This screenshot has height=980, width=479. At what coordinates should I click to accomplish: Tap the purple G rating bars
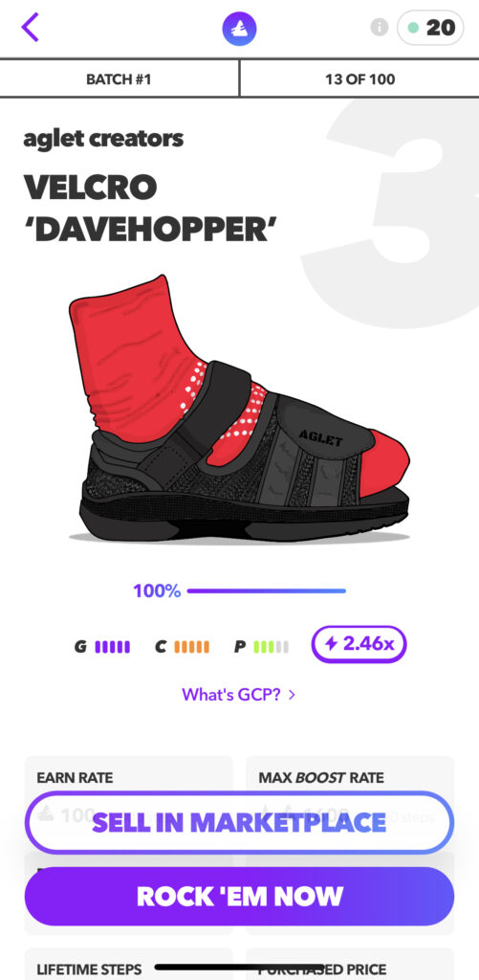tap(113, 647)
